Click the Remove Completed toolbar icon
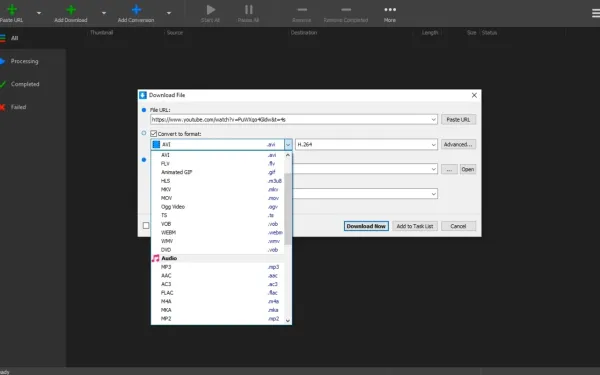Screen dimensions: 600x375 click(346, 10)
